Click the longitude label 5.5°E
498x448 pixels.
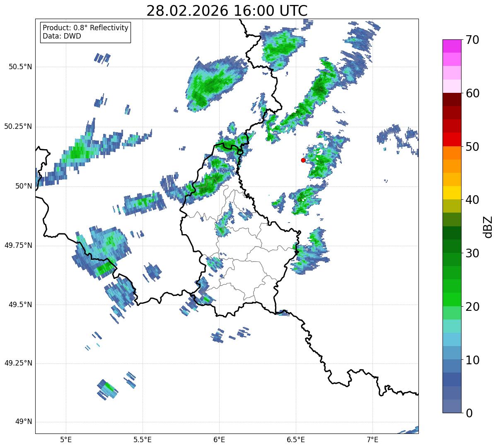143,440
